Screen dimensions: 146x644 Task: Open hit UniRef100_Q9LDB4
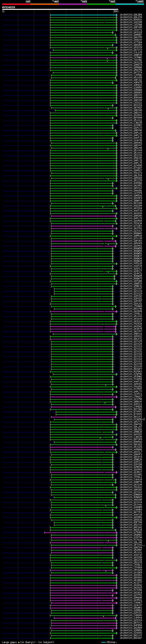click(x=131, y=15)
